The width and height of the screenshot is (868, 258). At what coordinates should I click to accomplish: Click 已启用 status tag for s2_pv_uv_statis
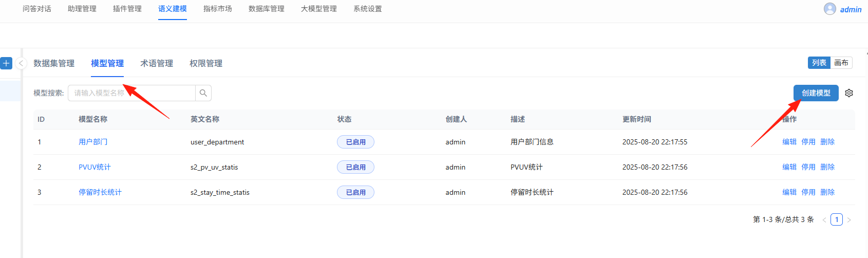[x=355, y=167]
